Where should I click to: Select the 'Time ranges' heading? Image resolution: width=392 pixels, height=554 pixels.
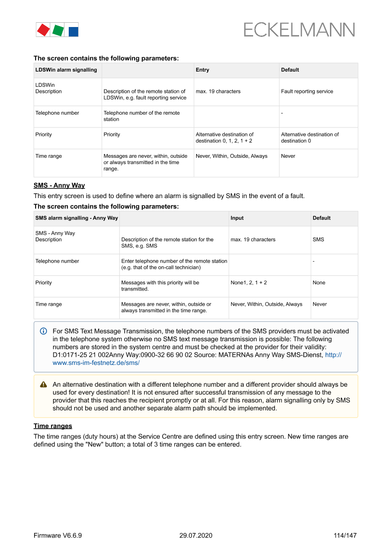pos(53,426)
